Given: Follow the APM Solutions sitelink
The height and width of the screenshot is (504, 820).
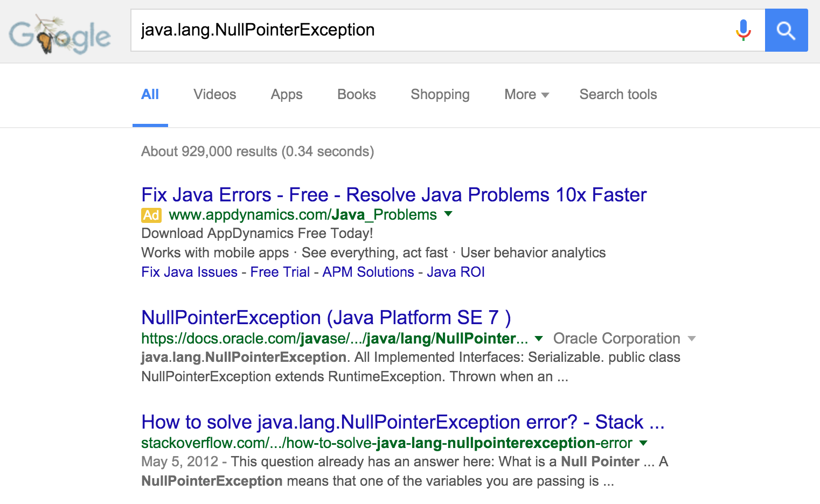Looking at the screenshot, I should click(368, 272).
